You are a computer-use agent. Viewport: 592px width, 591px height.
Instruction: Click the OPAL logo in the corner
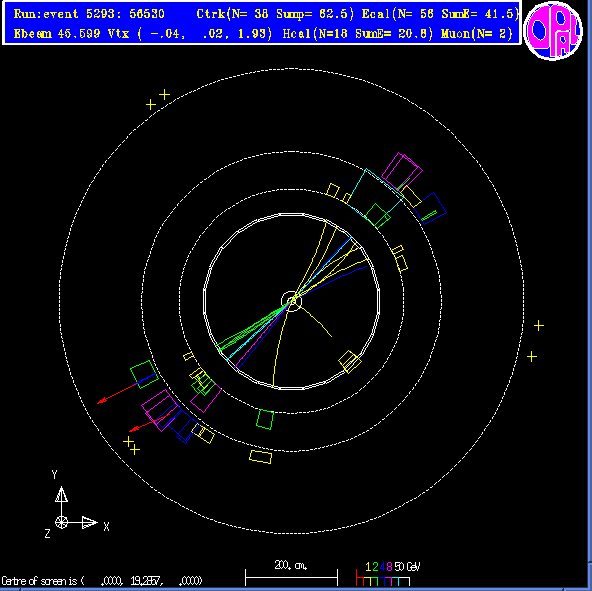[553, 31]
